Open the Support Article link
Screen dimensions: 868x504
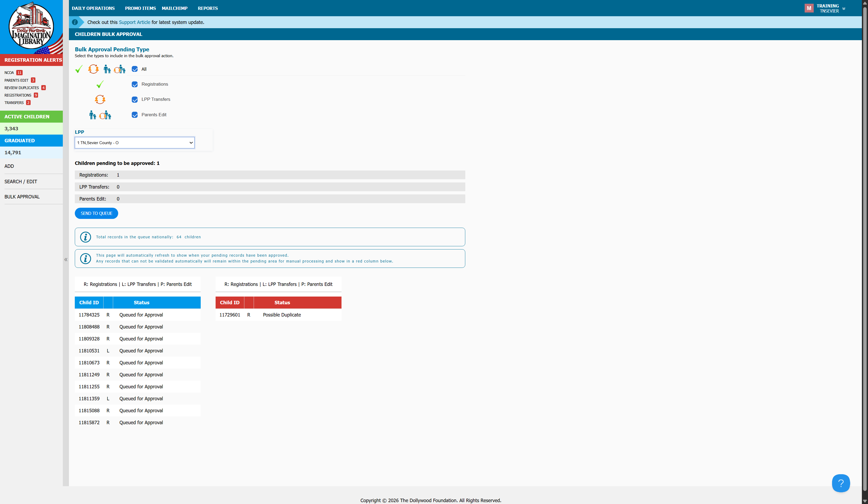click(135, 22)
